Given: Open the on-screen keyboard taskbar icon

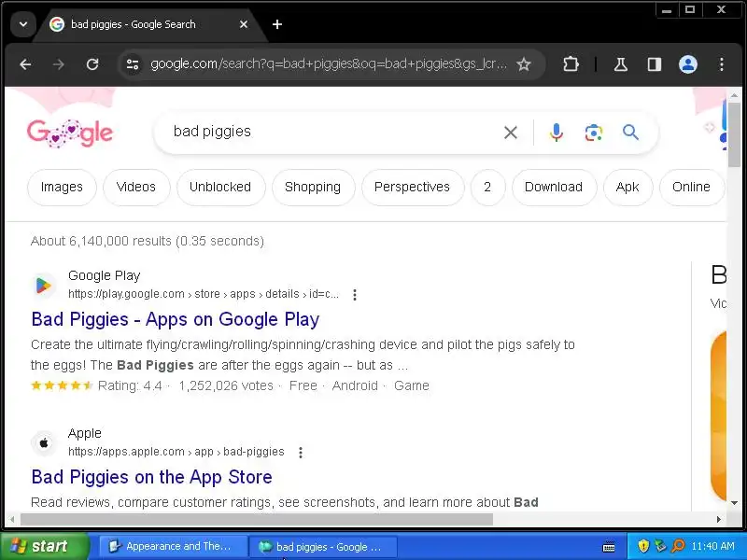Looking at the screenshot, I should click(x=609, y=547).
